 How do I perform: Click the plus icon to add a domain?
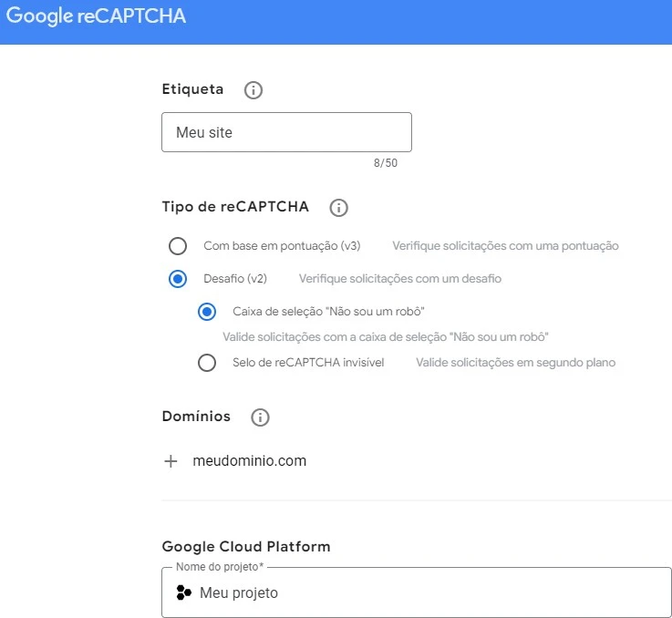click(x=171, y=461)
